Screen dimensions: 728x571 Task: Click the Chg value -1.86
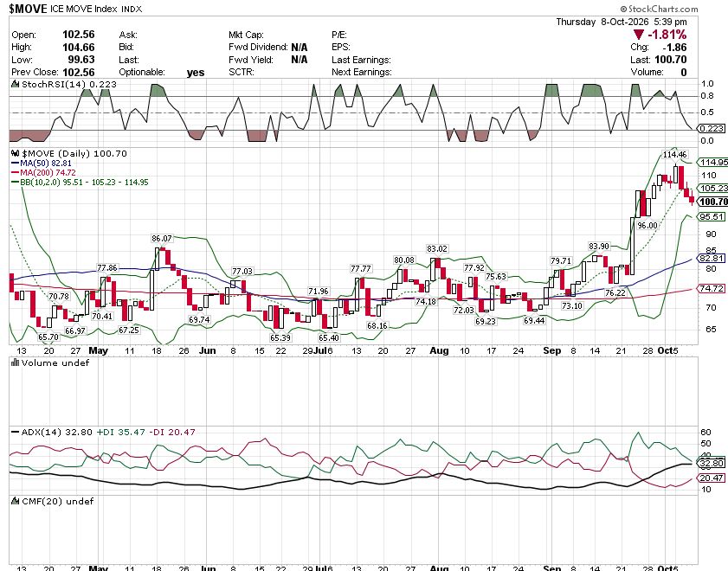674,48
